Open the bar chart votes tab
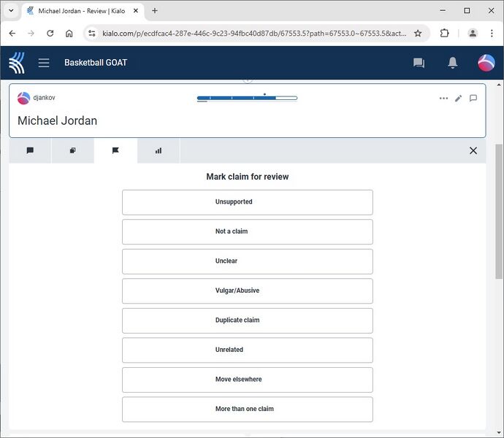The width and height of the screenshot is (504, 438). [x=158, y=150]
